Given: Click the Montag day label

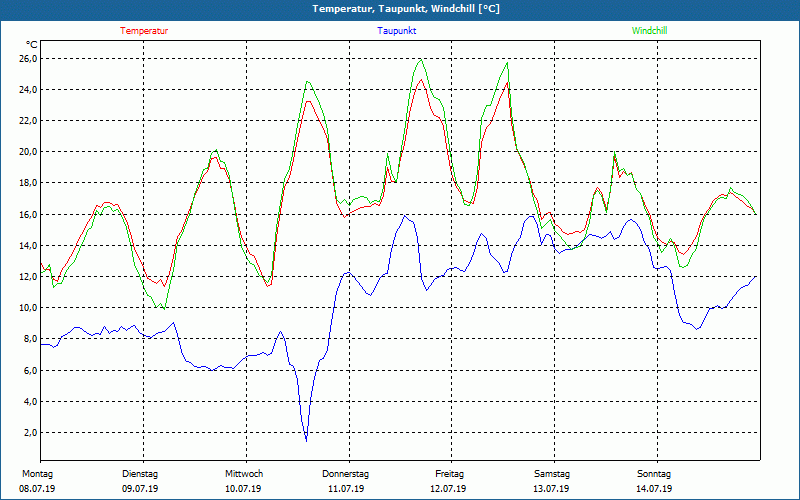Looking at the screenshot, I should point(37,474).
